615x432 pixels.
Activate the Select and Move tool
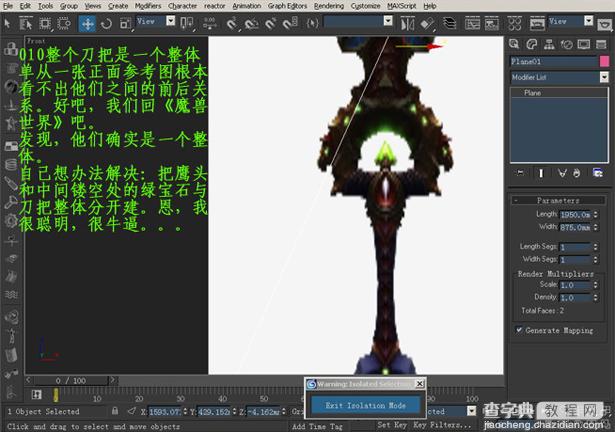pos(87,24)
